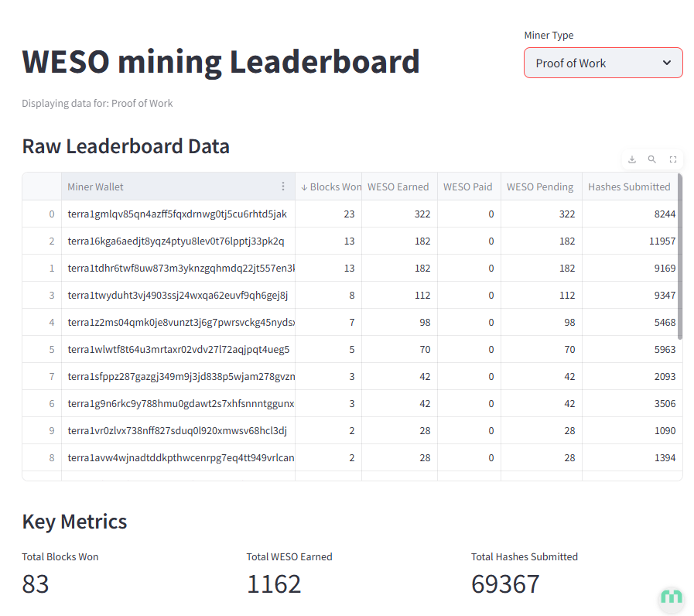Click the table vertical scrollbar
694x616 pixels.
(x=680, y=257)
